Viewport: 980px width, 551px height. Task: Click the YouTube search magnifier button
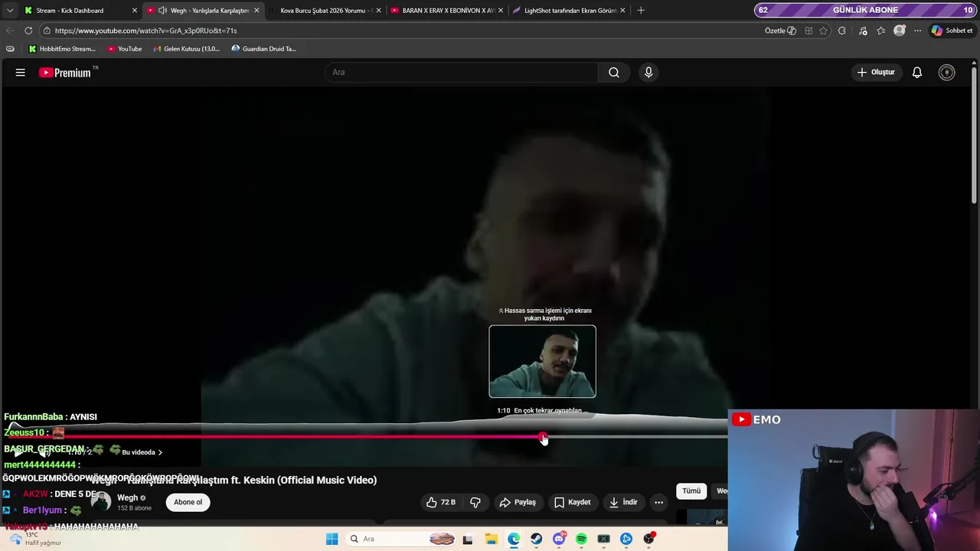(614, 72)
